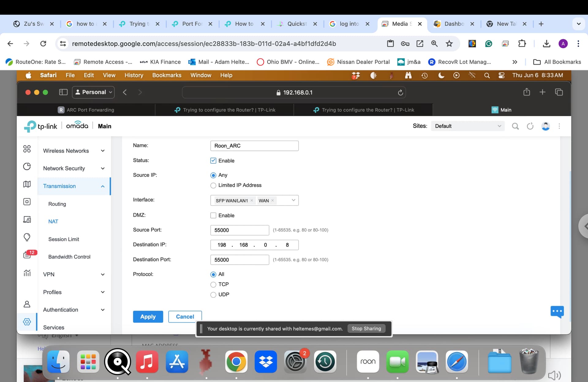Viewport: 588px width, 382px height.
Task: Click the Omada settings gear icon
Action: 27,322
